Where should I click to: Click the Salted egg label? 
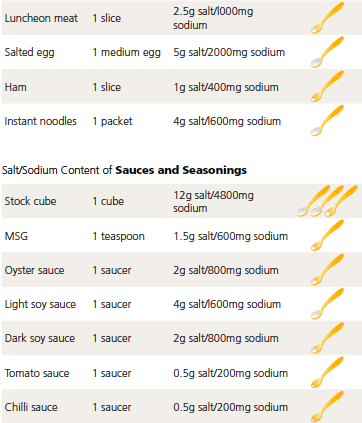click(x=29, y=52)
